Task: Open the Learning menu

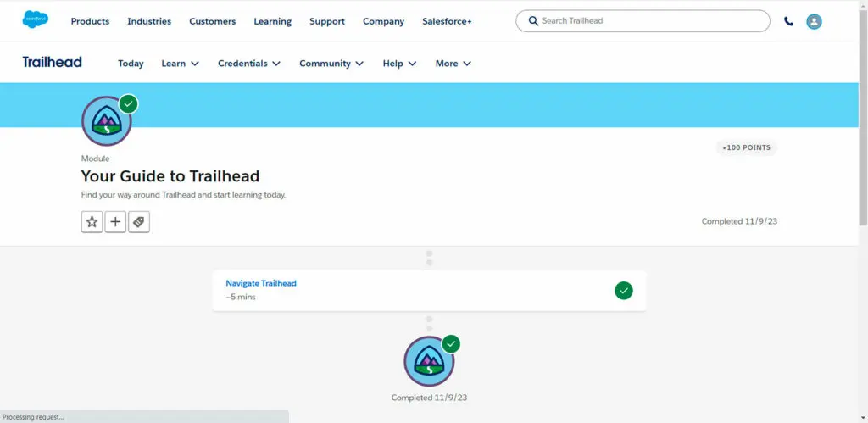Action: (x=272, y=21)
